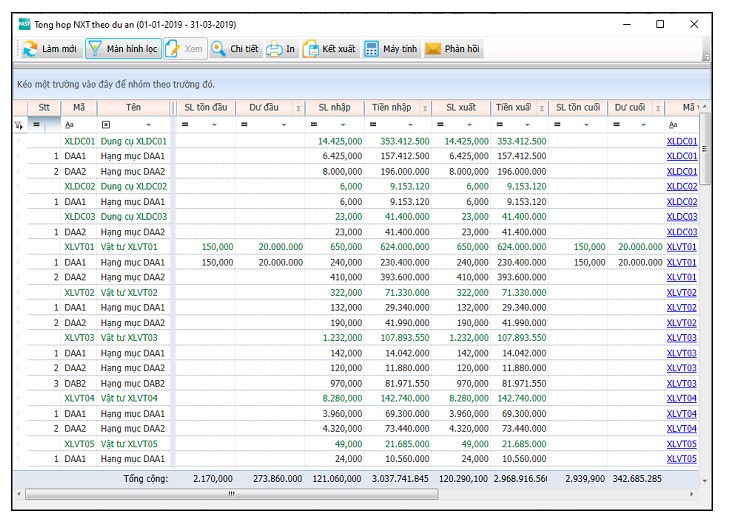Screen dimensions: 741x528
Task: Click the filter row funnel icon
Action: pyautogui.click(x=19, y=125)
